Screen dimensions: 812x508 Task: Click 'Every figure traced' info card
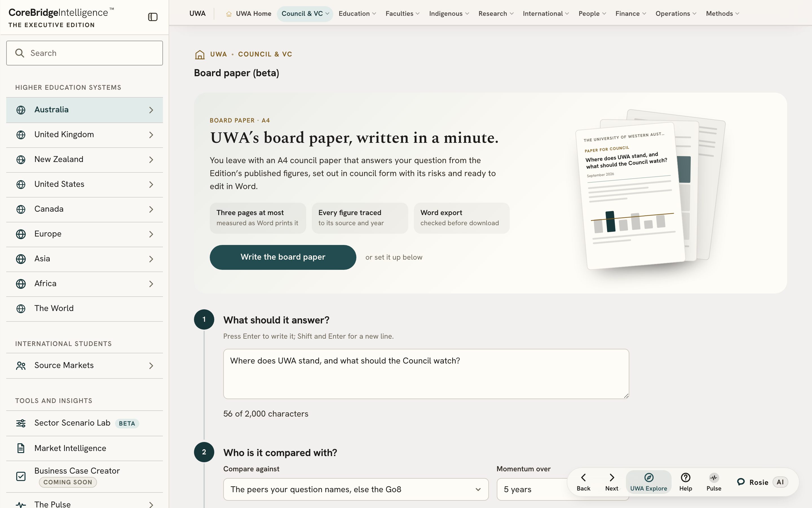[x=360, y=218]
